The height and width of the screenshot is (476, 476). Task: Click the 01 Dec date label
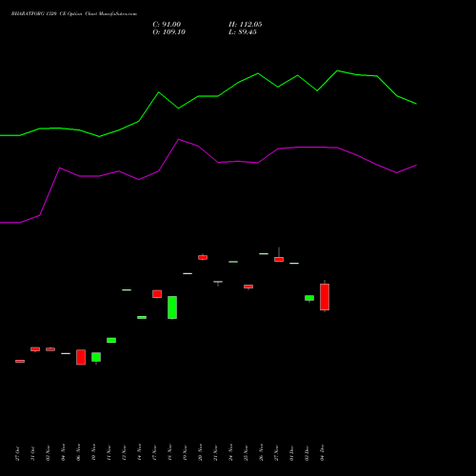[x=291, y=453]
